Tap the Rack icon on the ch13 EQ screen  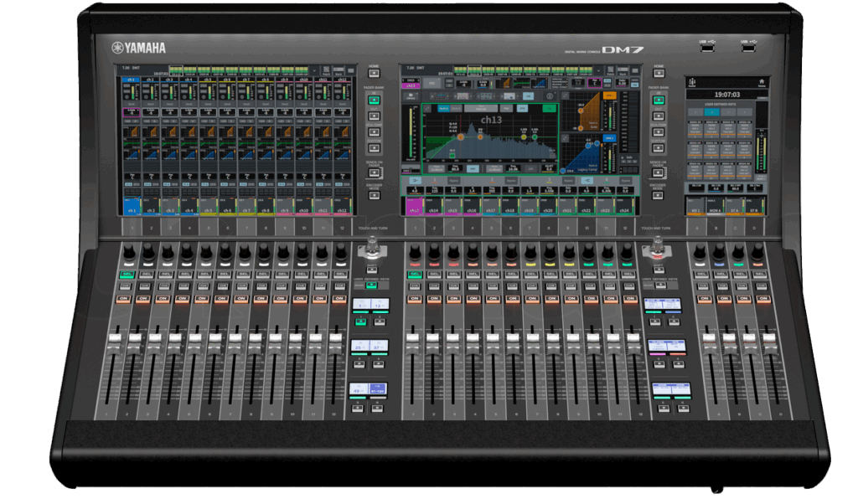point(623,71)
